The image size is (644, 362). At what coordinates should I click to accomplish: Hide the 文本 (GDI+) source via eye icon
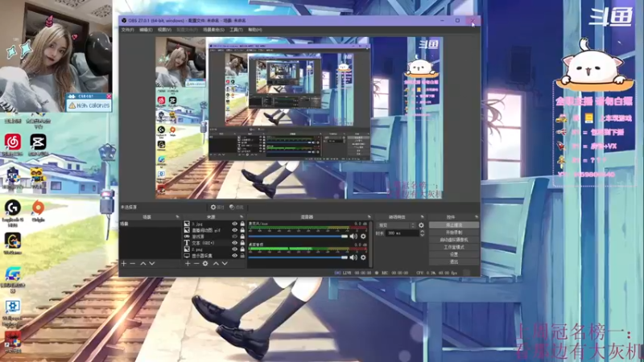tap(234, 243)
